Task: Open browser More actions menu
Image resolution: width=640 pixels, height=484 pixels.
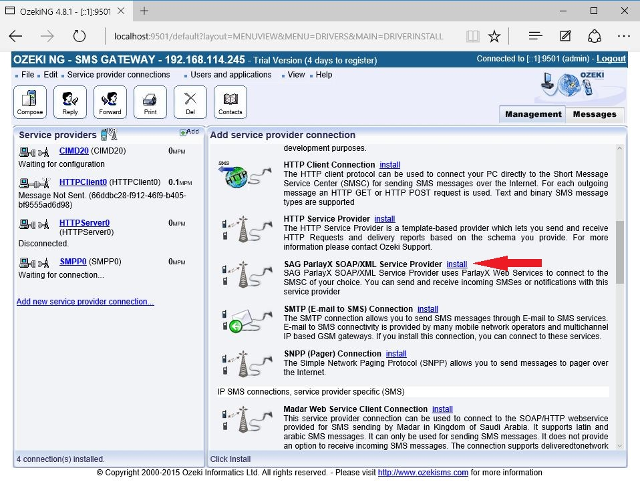Action: (624, 36)
